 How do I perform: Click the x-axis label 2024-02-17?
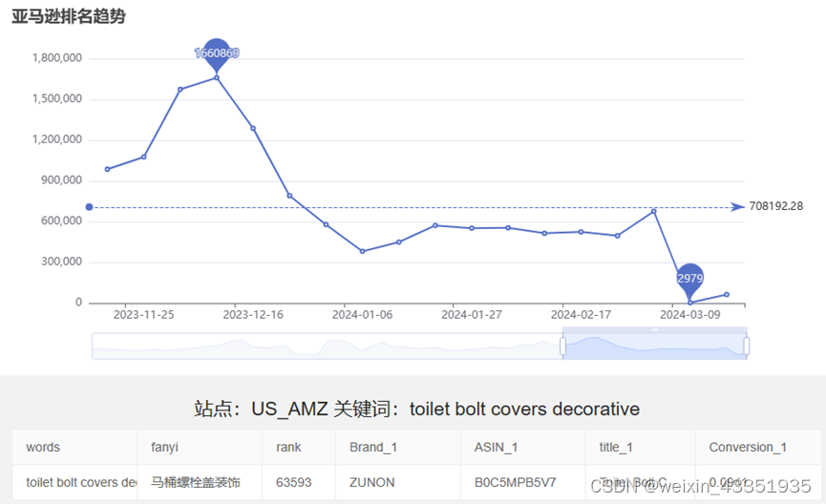pyautogui.click(x=581, y=315)
